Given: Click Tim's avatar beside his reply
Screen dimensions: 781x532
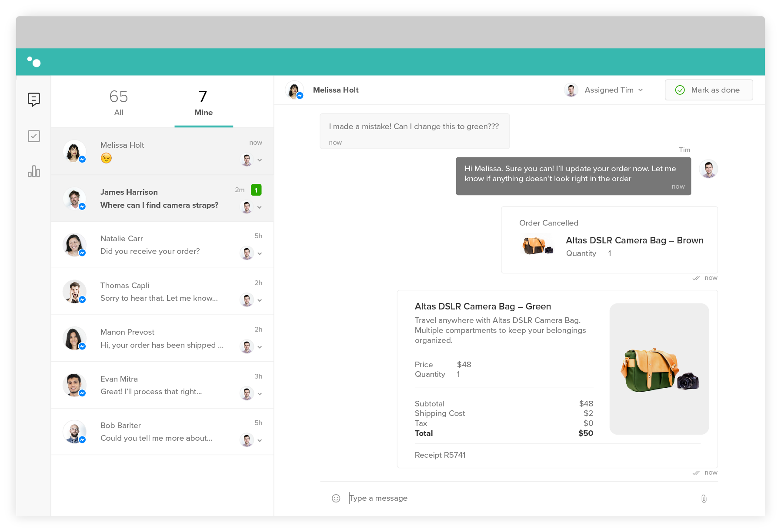Looking at the screenshot, I should click(x=708, y=169).
